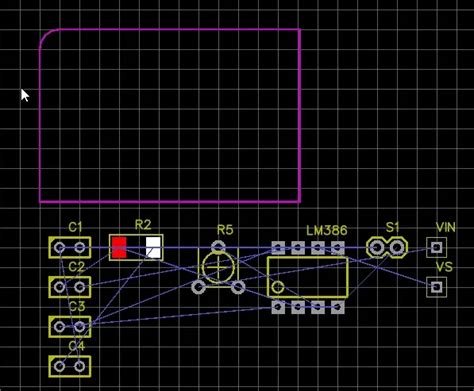Select the VS square pad

pyautogui.click(x=437, y=287)
